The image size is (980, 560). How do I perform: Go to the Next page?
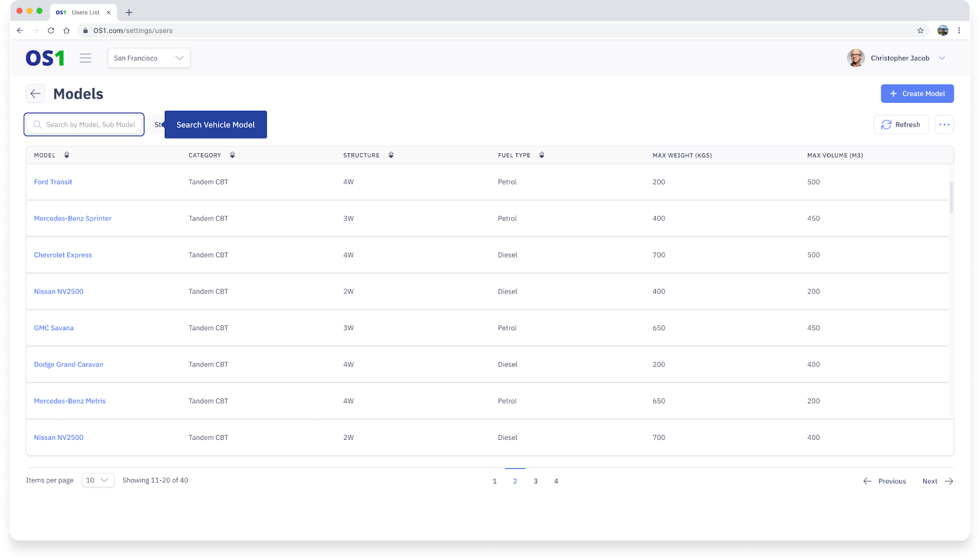click(x=938, y=482)
